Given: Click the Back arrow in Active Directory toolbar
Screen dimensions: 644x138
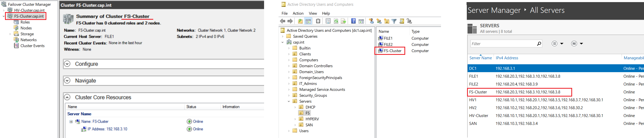Looking at the screenshot, I should 283,21.
